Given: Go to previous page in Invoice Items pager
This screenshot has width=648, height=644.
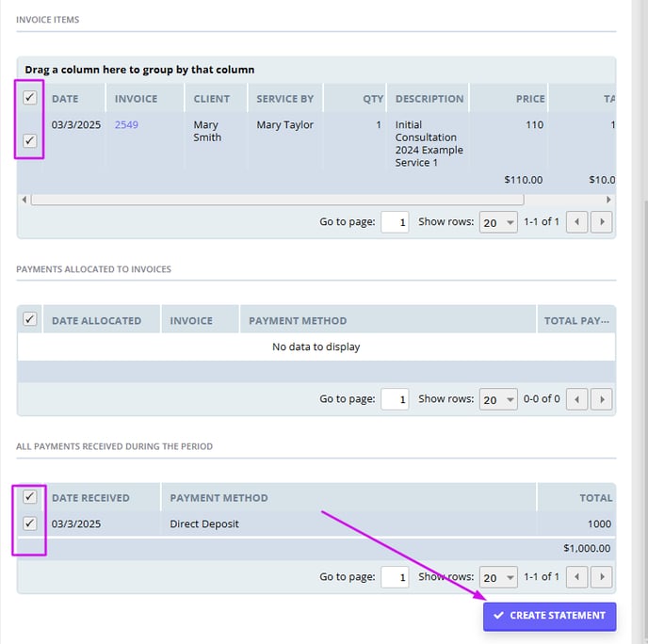Looking at the screenshot, I should point(577,222).
